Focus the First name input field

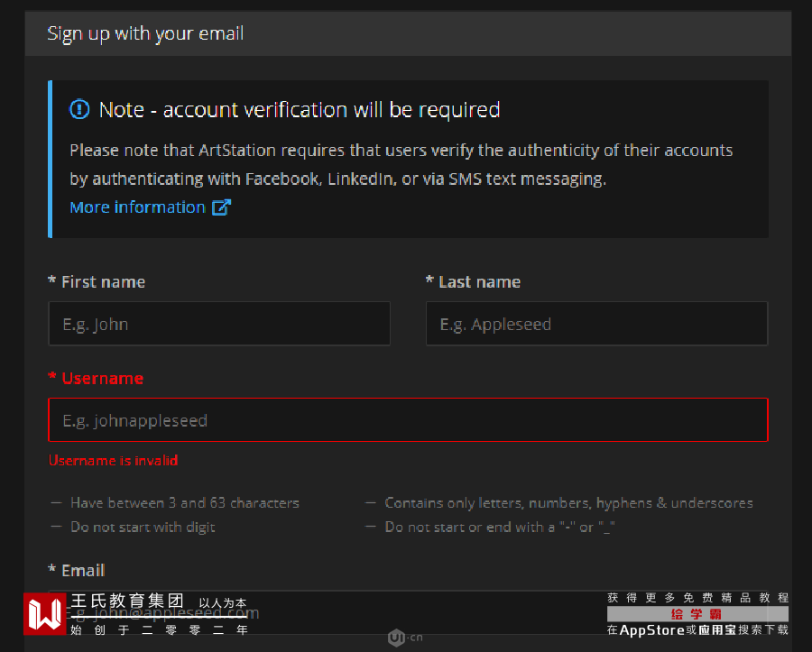(x=219, y=324)
